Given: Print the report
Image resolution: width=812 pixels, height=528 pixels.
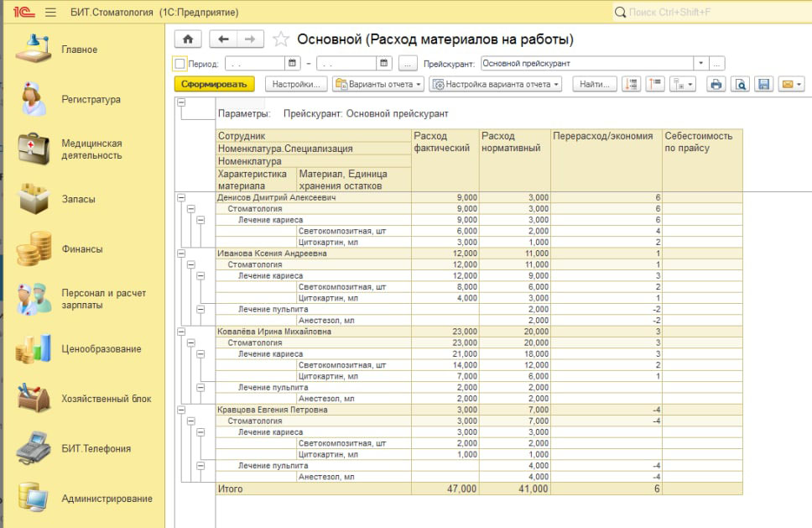Looking at the screenshot, I should click(716, 84).
